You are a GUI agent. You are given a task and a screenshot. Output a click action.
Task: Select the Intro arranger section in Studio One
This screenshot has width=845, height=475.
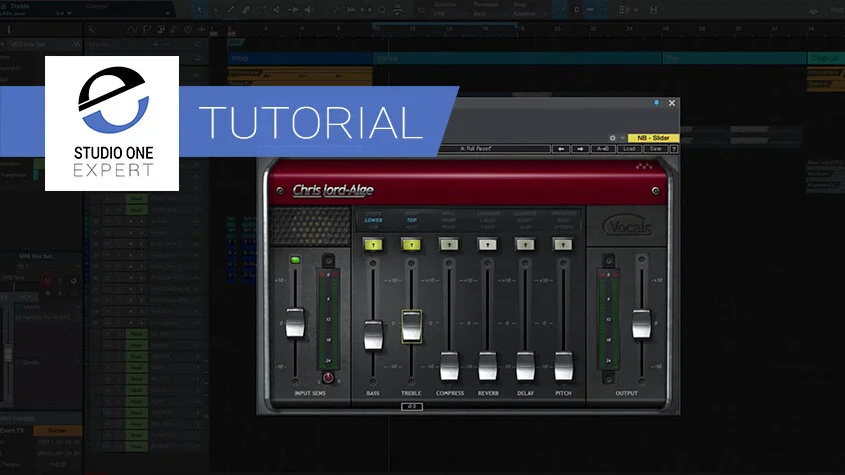(300, 58)
